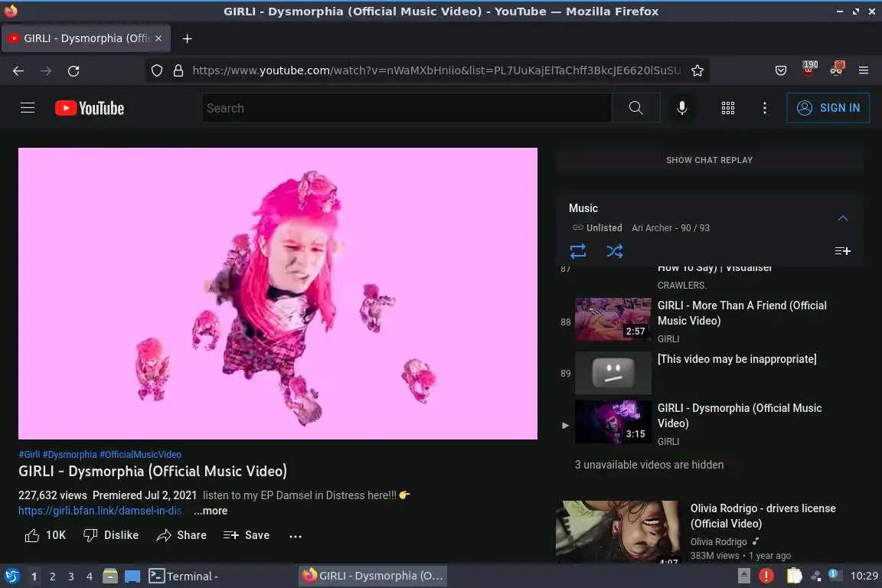Save playlist with add-to-list icon
Image resolution: width=882 pixels, height=588 pixels.
[x=842, y=251]
